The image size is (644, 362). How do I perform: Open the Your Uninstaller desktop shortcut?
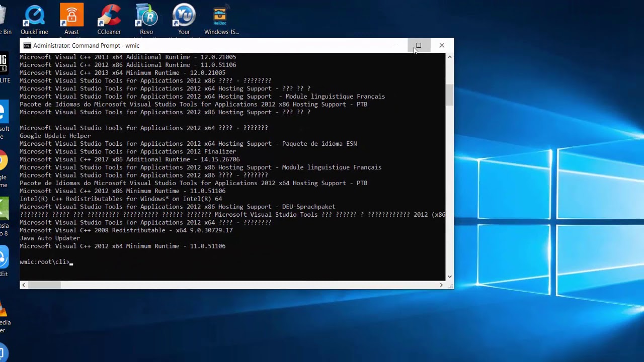(x=184, y=19)
